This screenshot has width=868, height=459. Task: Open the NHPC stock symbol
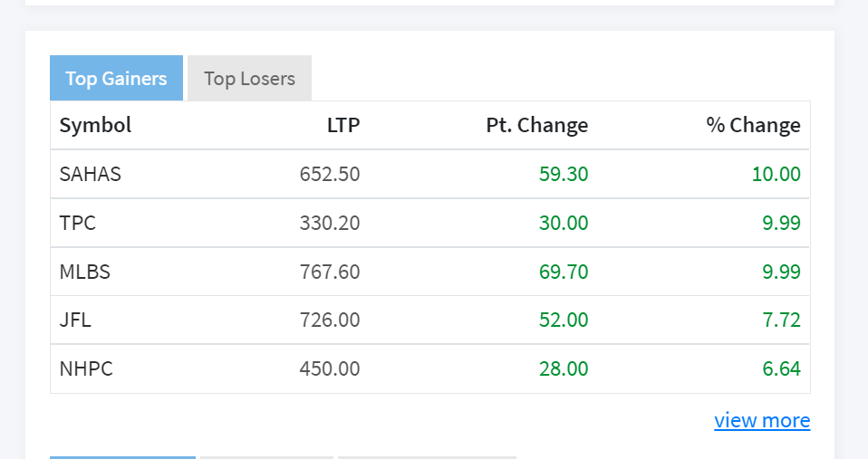[86, 368]
